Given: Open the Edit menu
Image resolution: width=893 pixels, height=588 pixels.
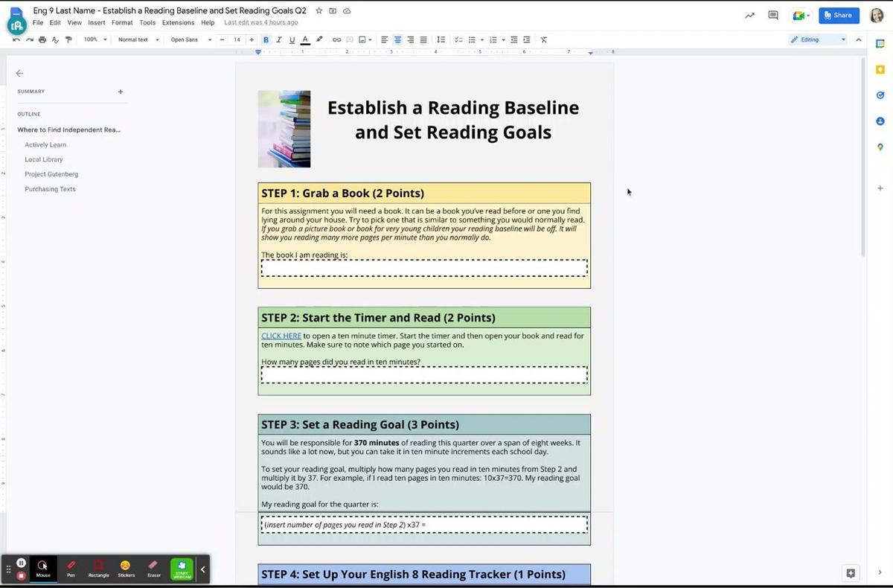Looking at the screenshot, I should 55,22.
